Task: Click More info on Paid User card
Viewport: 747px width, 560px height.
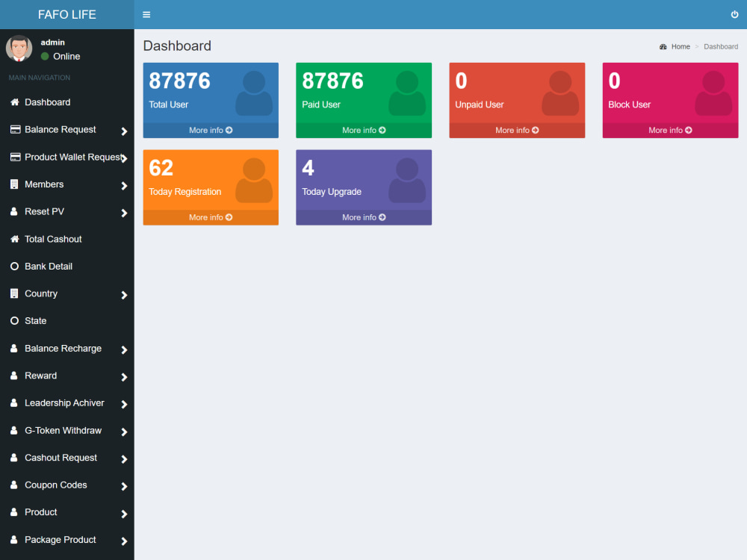Action: pyautogui.click(x=364, y=130)
